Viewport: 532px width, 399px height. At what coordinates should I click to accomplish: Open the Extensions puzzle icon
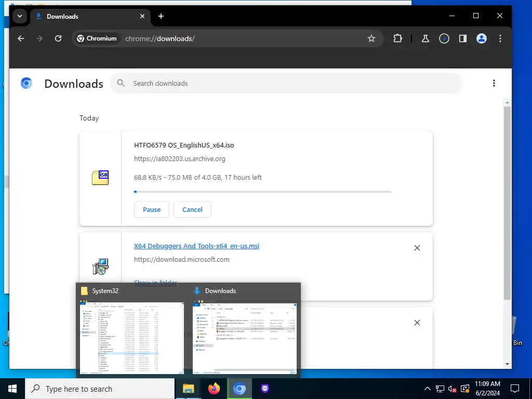click(x=397, y=38)
